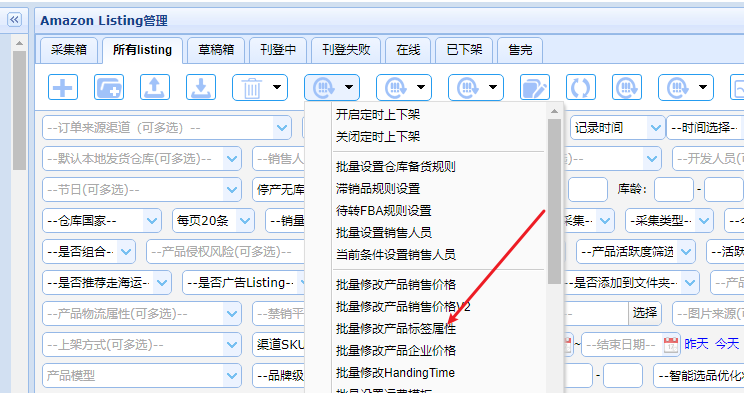Select 批量设置销售人员 menu item
This screenshot has height=393, width=744.
click(x=383, y=233)
